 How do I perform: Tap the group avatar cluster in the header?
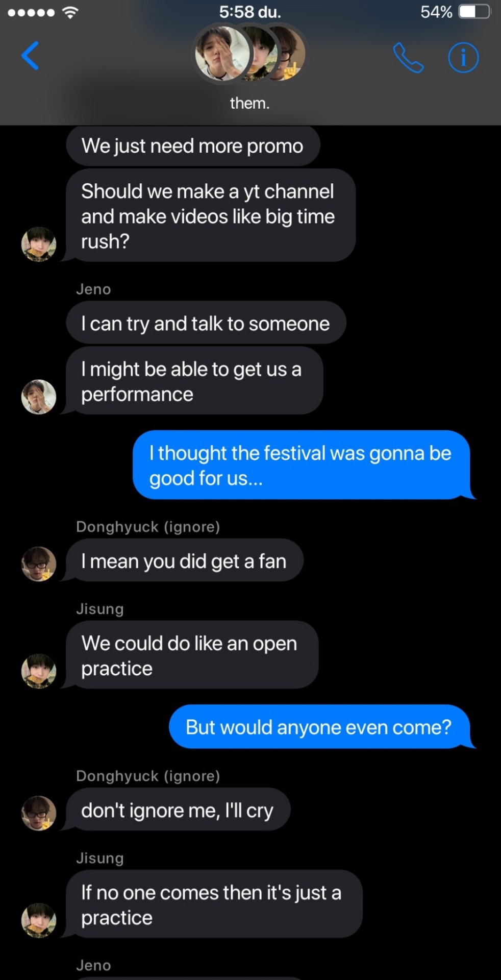[249, 54]
